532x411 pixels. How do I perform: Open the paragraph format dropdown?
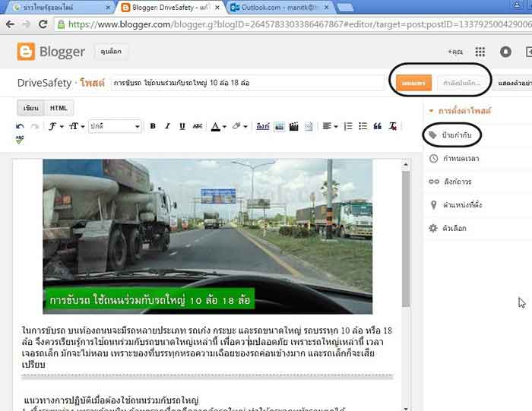point(115,126)
